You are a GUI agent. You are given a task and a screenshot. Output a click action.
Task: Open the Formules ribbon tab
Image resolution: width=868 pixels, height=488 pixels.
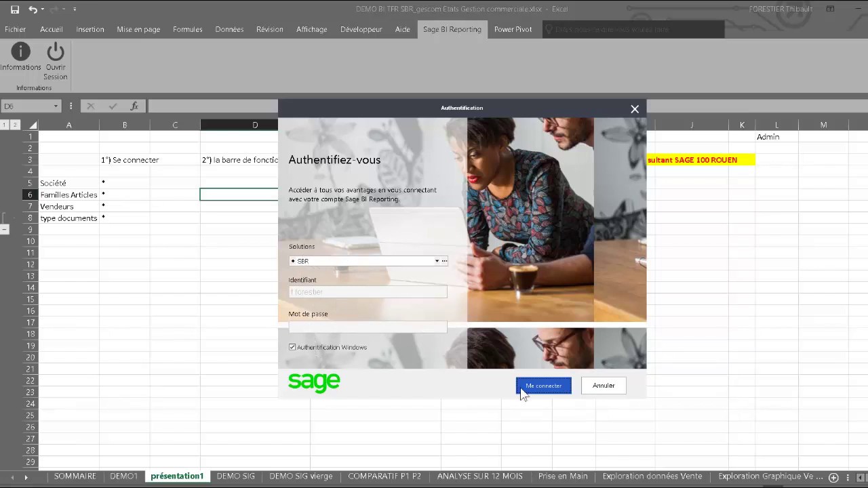coord(188,29)
